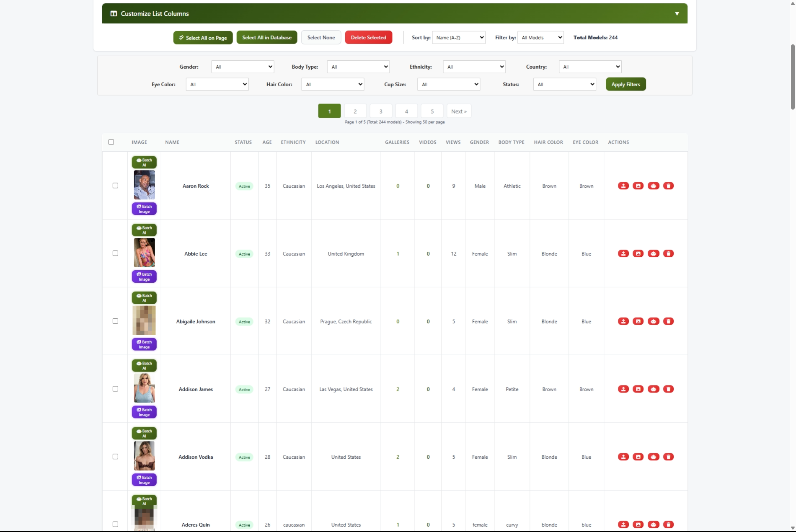This screenshot has width=796, height=532.
Task: Click the trash icon in Aaron Rock's row
Action: coord(668,186)
